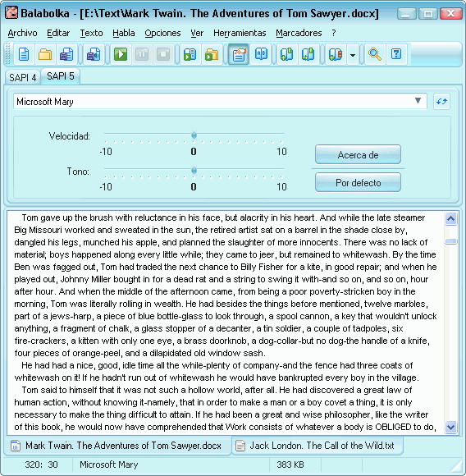466x476 pixels.
Task: Click status bar voice name Microsoft Mary
Action: click(x=108, y=465)
